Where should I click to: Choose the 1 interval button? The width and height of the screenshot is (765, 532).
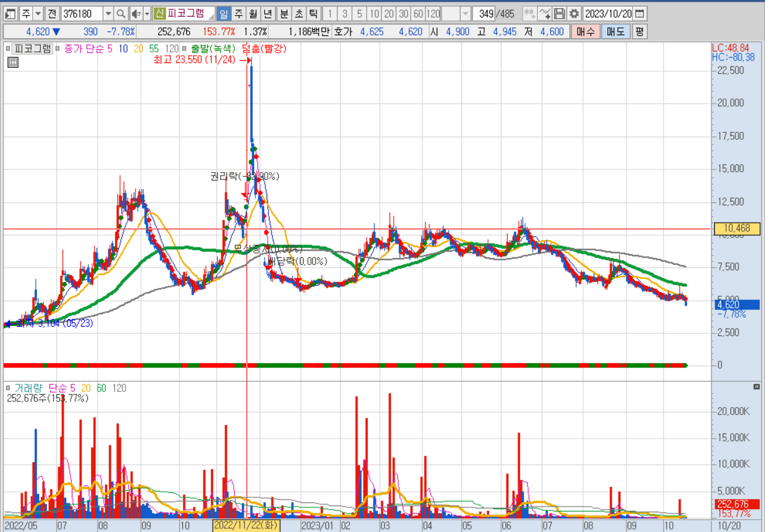point(330,14)
